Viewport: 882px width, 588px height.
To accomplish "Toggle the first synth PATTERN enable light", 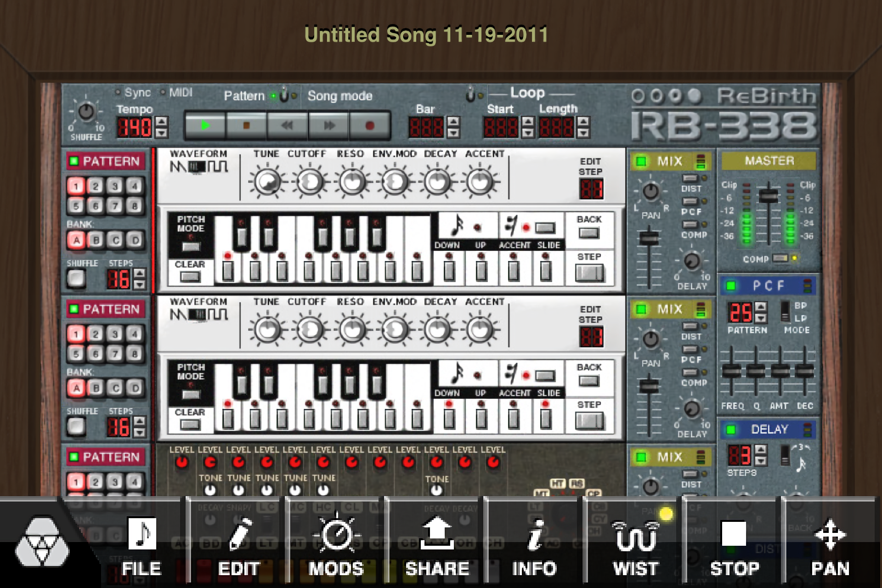I will click(x=73, y=161).
